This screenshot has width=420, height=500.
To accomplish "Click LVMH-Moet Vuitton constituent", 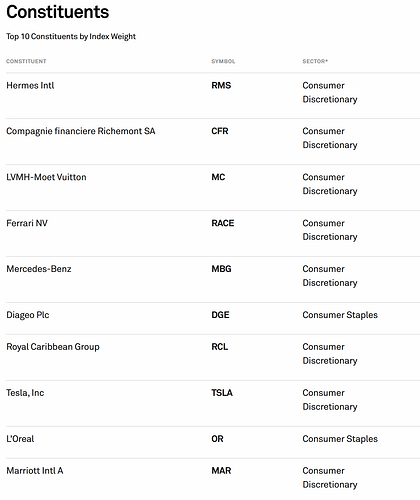I will [46, 177].
